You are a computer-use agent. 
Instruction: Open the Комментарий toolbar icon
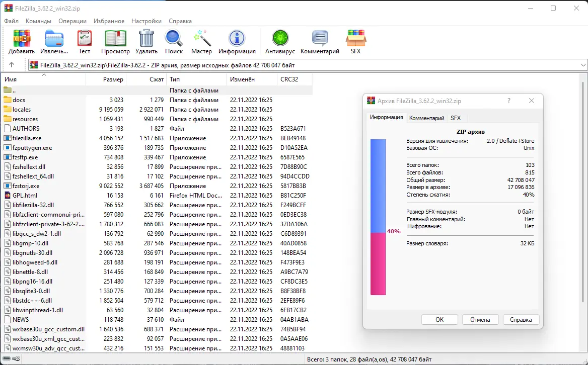click(x=320, y=38)
